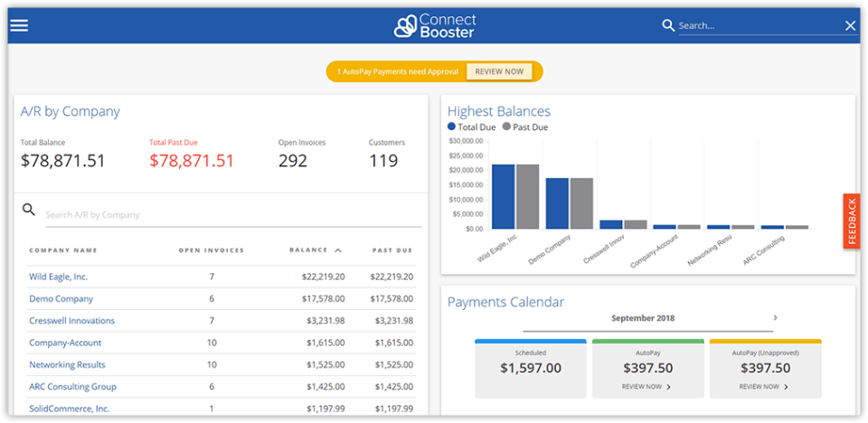Click Customers count 119
Screen dimensions: 868x423
click(x=383, y=161)
